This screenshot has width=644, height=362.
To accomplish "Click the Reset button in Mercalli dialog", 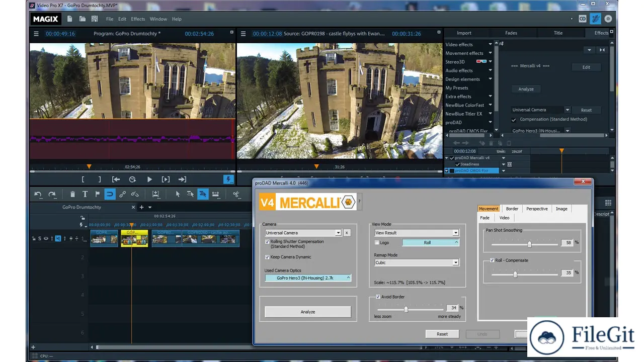I will 442,334.
